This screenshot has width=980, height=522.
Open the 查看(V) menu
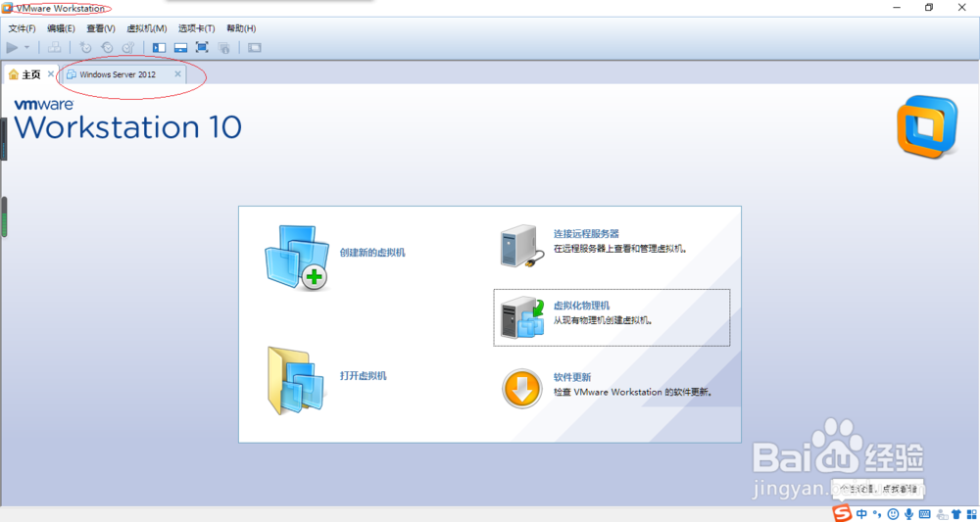point(101,28)
